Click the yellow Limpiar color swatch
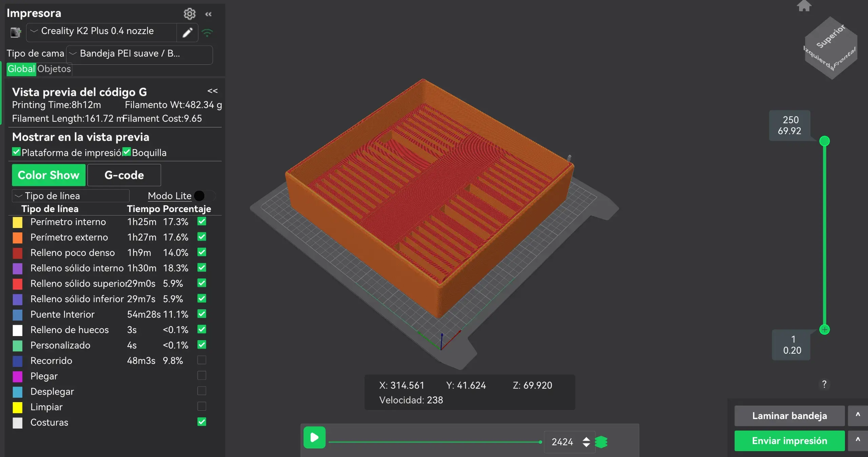 click(18, 407)
